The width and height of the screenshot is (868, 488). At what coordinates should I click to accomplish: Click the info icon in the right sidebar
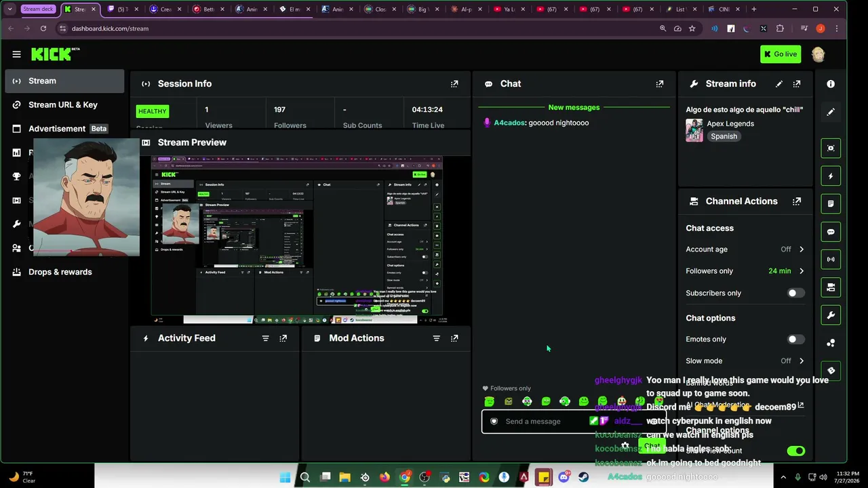(x=831, y=84)
